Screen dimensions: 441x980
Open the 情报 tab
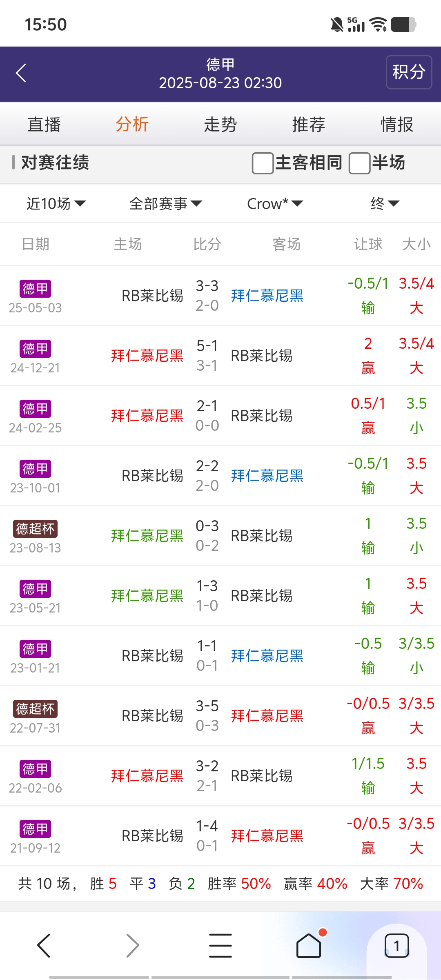pos(397,125)
